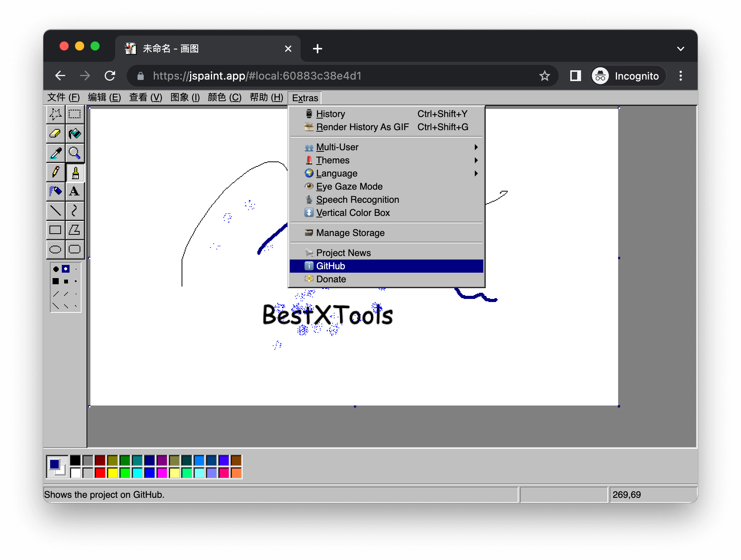Toggle Eye Gaze Mode
The height and width of the screenshot is (560, 741).
[x=386, y=187]
